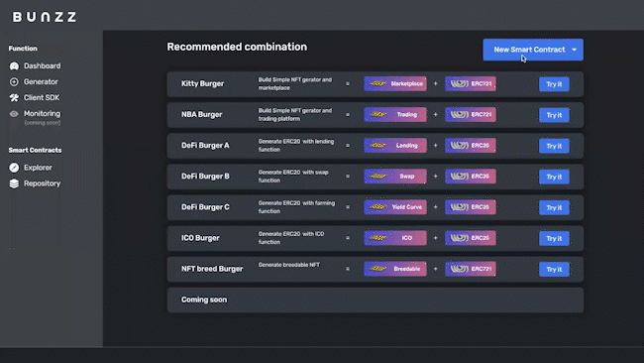
Task: Click the NBA Burger title
Action: [x=202, y=115]
